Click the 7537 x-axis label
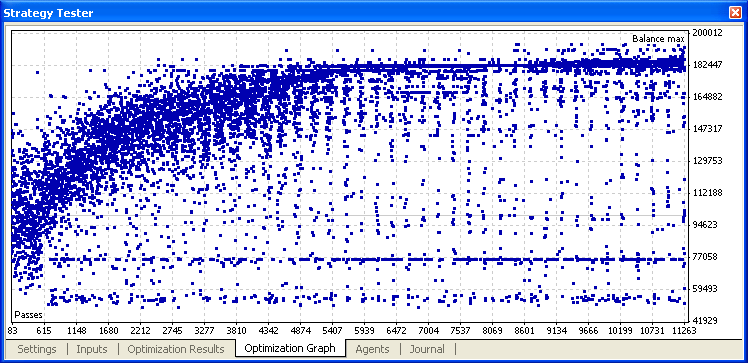This screenshot has width=748, height=363. (460, 331)
